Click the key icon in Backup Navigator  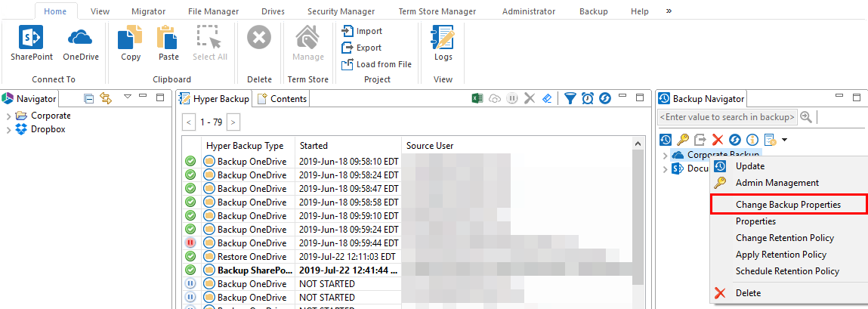[x=682, y=140]
